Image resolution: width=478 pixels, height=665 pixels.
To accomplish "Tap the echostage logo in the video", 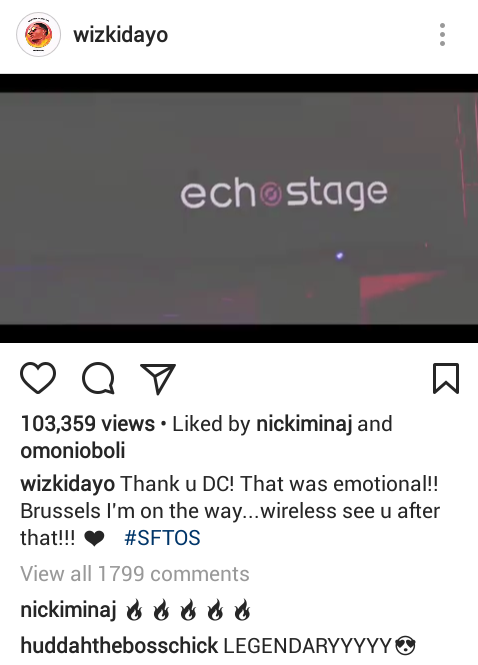I will coord(284,193).
